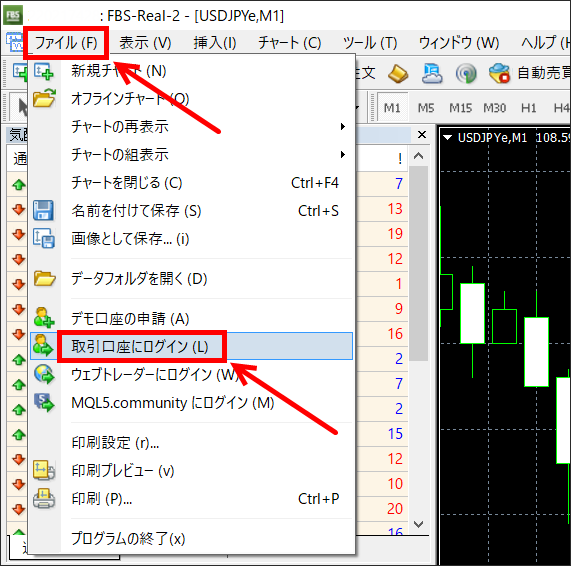Click the offline chart open-folder icon
This screenshot has height=566, width=571.
click(44, 98)
